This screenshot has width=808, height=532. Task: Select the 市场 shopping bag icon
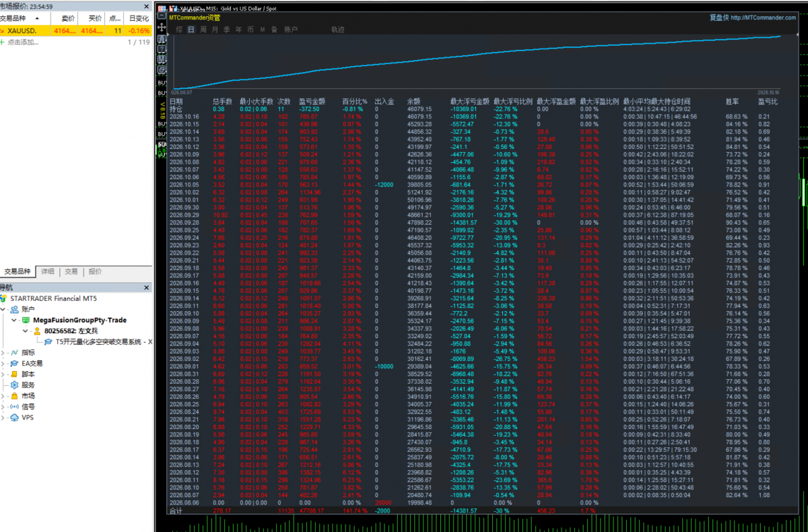tap(15, 396)
